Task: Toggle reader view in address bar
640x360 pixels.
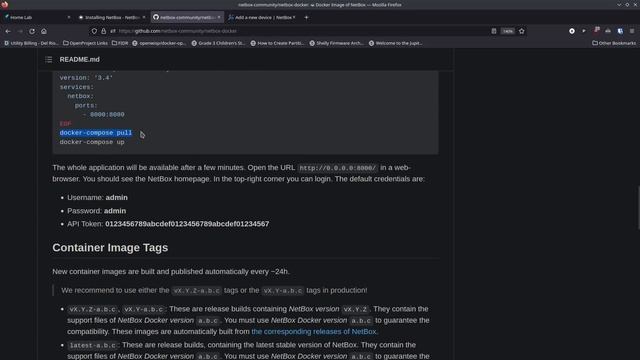Action: (x=494, y=31)
